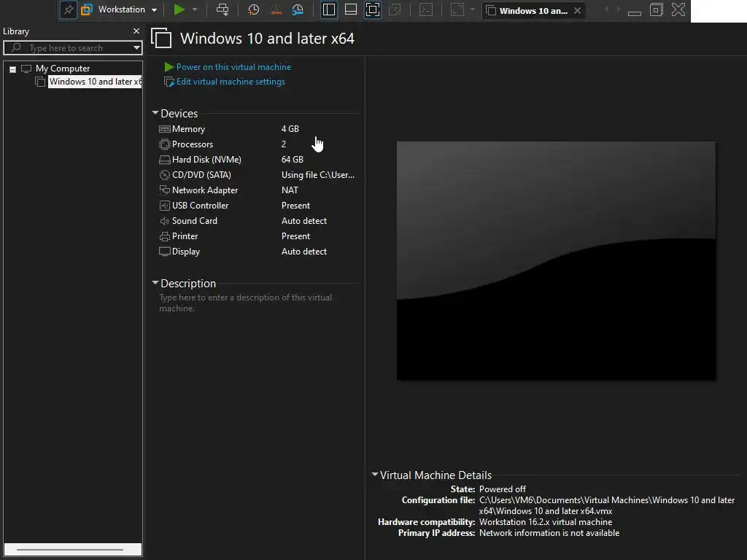Screen dimensions: 747x560
Task: Select Windows 10 and later x64 tree item
Action: click(95, 82)
